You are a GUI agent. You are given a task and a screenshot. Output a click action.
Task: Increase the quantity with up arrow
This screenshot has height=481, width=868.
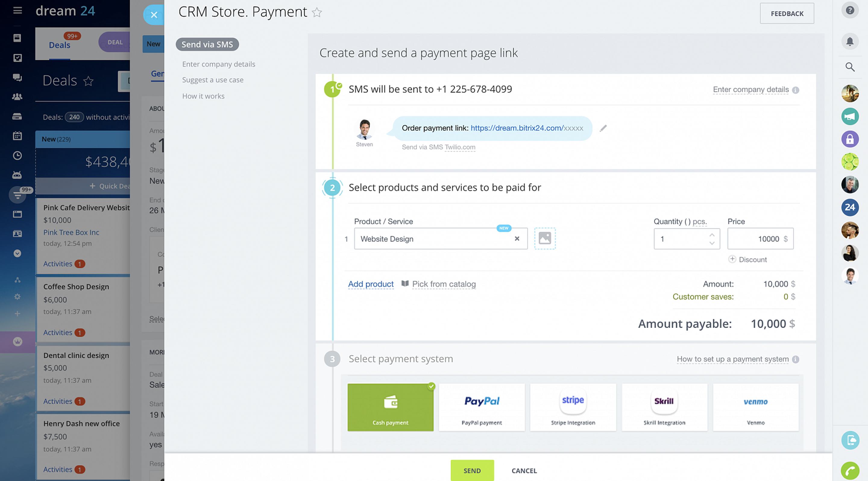coord(711,235)
